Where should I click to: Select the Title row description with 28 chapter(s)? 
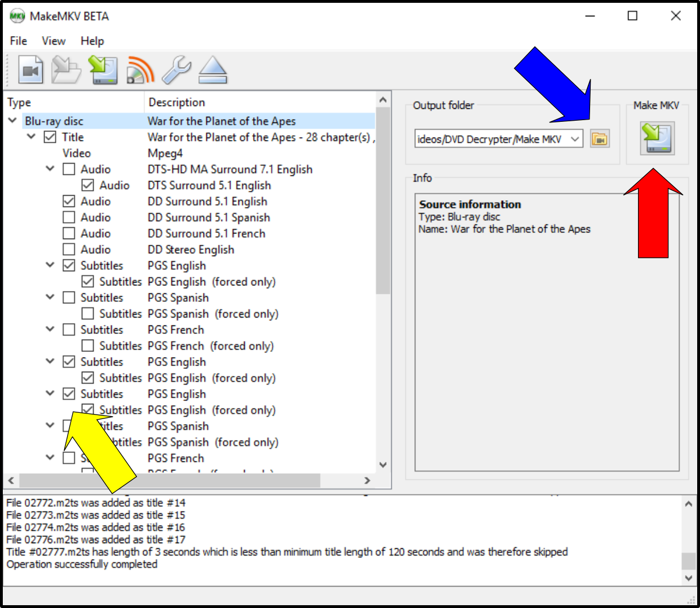pos(262,137)
